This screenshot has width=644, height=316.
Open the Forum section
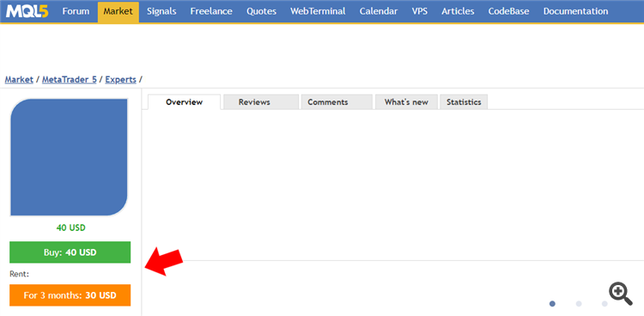click(76, 11)
